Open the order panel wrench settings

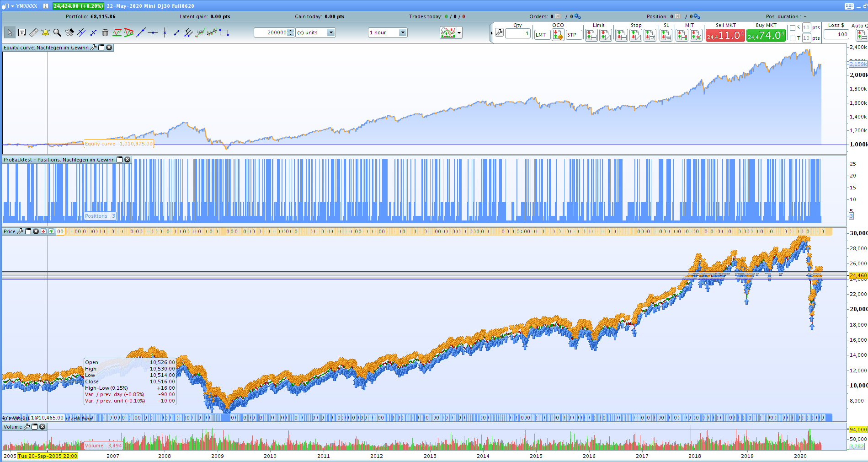pyautogui.click(x=499, y=32)
